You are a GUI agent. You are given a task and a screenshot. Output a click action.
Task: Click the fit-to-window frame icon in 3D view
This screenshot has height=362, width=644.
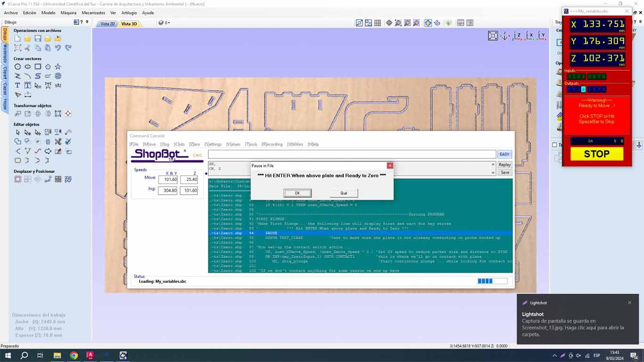[x=493, y=36]
